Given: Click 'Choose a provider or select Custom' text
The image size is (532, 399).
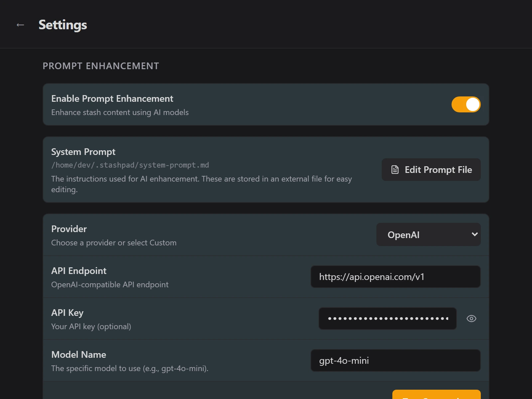Looking at the screenshot, I should [114, 243].
